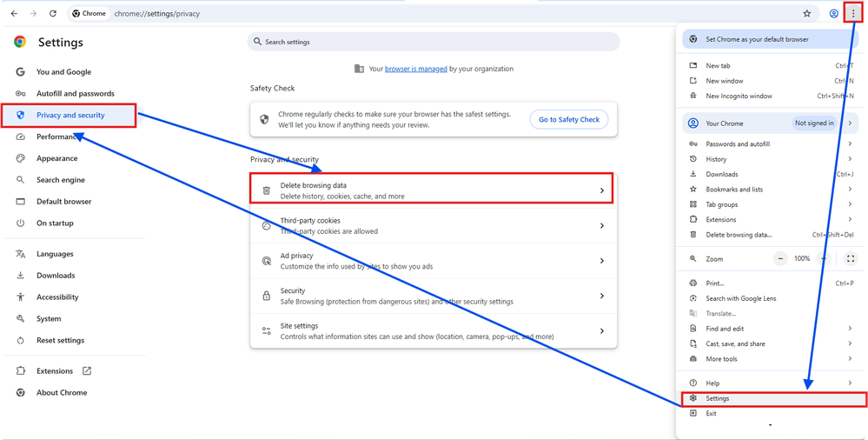Click the Not signed in chip
Viewport: 868px width, 440px height.
point(815,123)
